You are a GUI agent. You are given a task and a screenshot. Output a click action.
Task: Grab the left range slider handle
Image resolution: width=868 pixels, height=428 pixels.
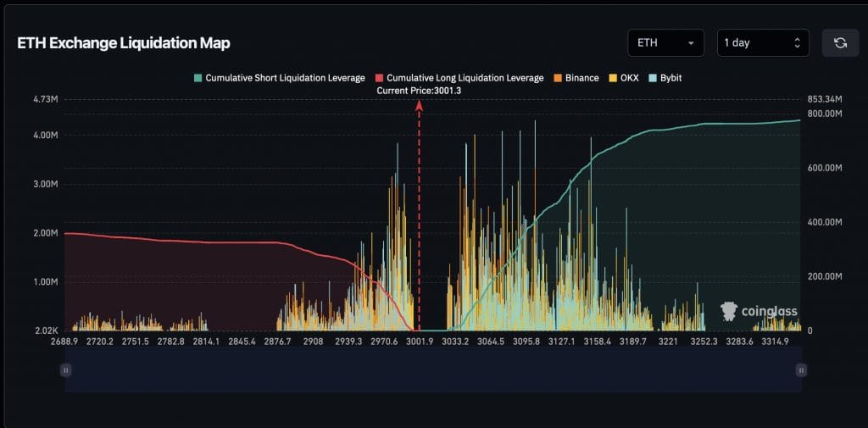point(65,370)
